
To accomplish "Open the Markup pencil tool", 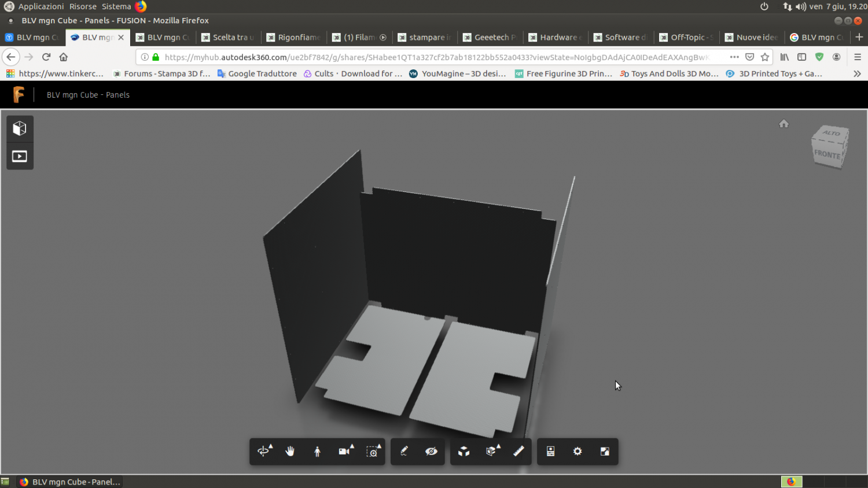I will [404, 452].
